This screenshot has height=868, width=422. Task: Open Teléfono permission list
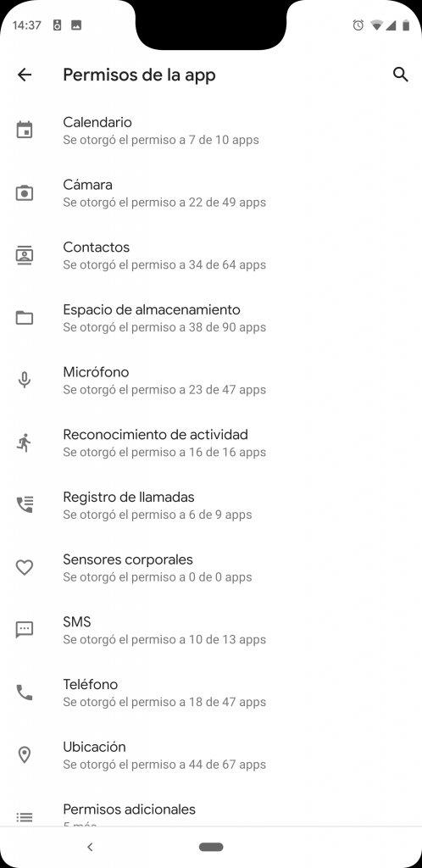tap(211, 693)
